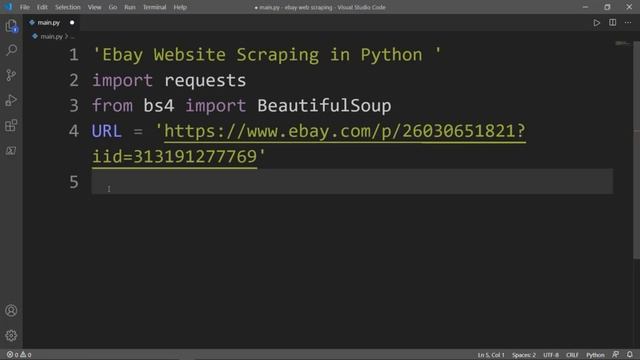640x360 pixels.
Task: Open the Accounts menu icon
Action: (x=11, y=311)
